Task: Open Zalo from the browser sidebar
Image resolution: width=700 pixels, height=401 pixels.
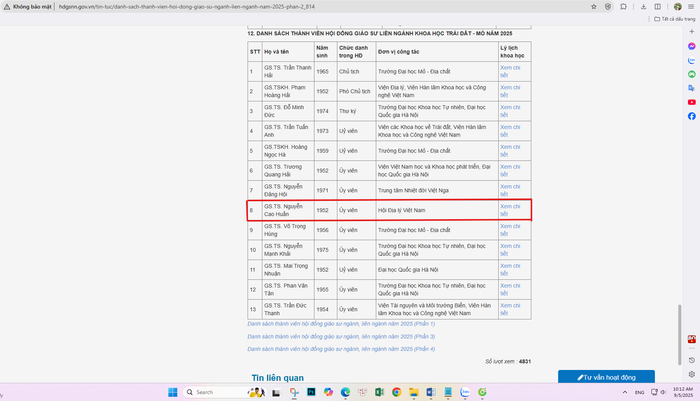Action: coord(692,60)
